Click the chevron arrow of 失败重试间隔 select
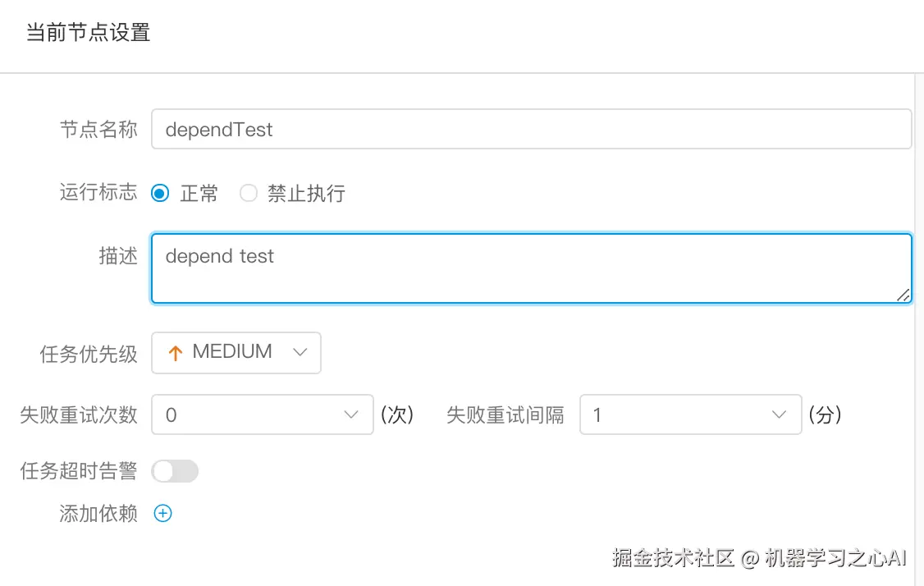This screenshot has width=924, height=586. click(780, 414)
